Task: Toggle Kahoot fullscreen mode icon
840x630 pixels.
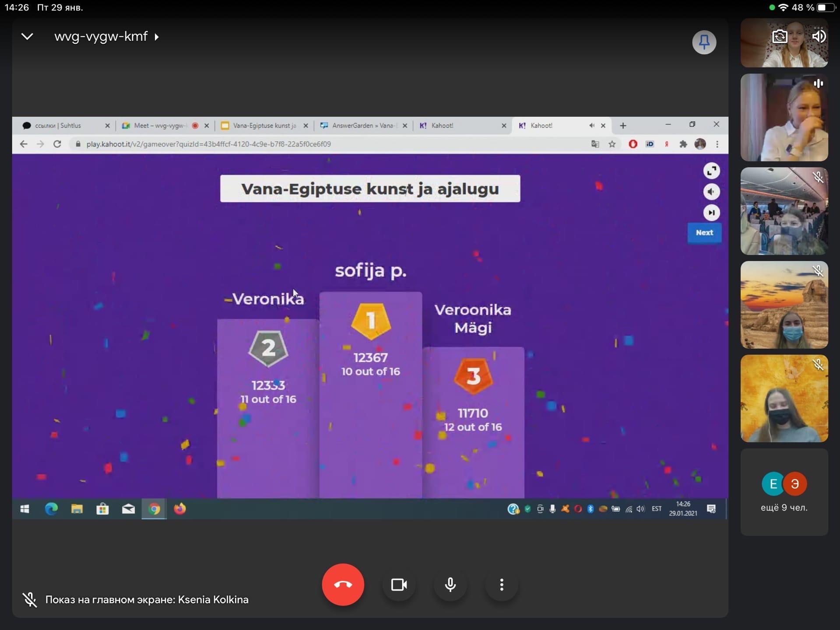Action: coord(711,171)
